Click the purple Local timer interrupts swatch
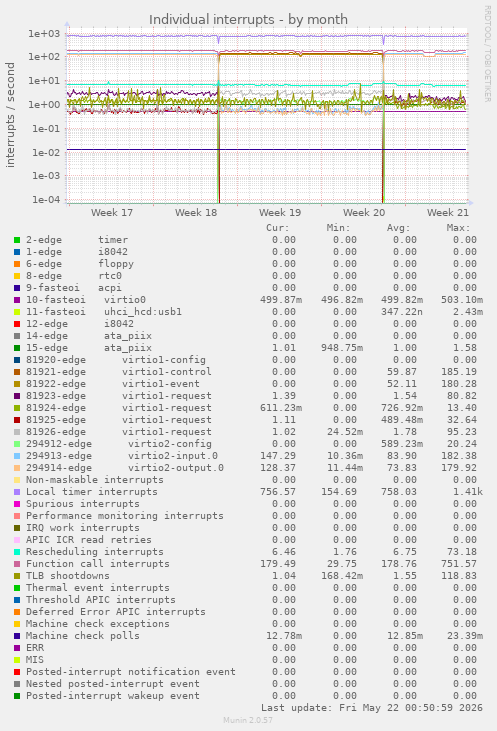The height and width of the screenshot is (731, 497). click(17, 492)
